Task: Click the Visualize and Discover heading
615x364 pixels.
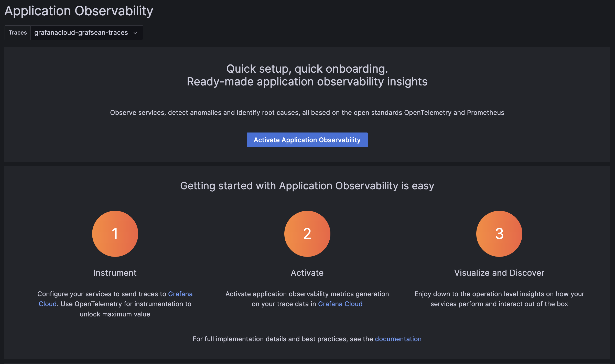Action: (499, 273)
